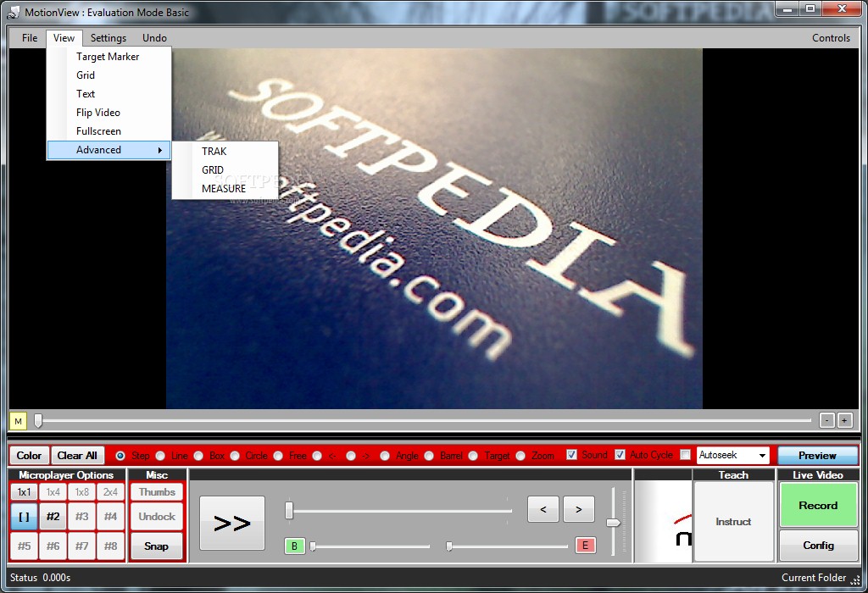The height and width of the screenshot is (593, 868).
Task: Click the View menu
Action: (64, 37)
